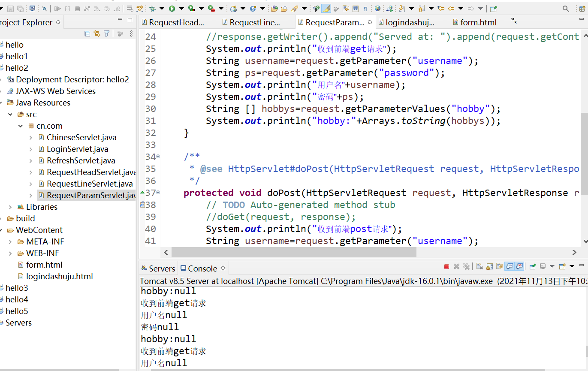Click the External Tools run icon
Viewport: 588px width, 371px height.
click(211, 9)
